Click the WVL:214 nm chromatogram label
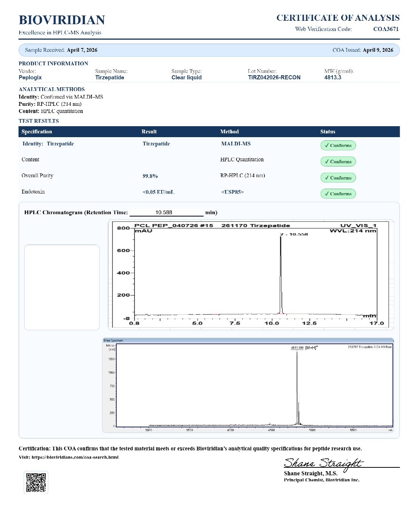 point(353,231)
